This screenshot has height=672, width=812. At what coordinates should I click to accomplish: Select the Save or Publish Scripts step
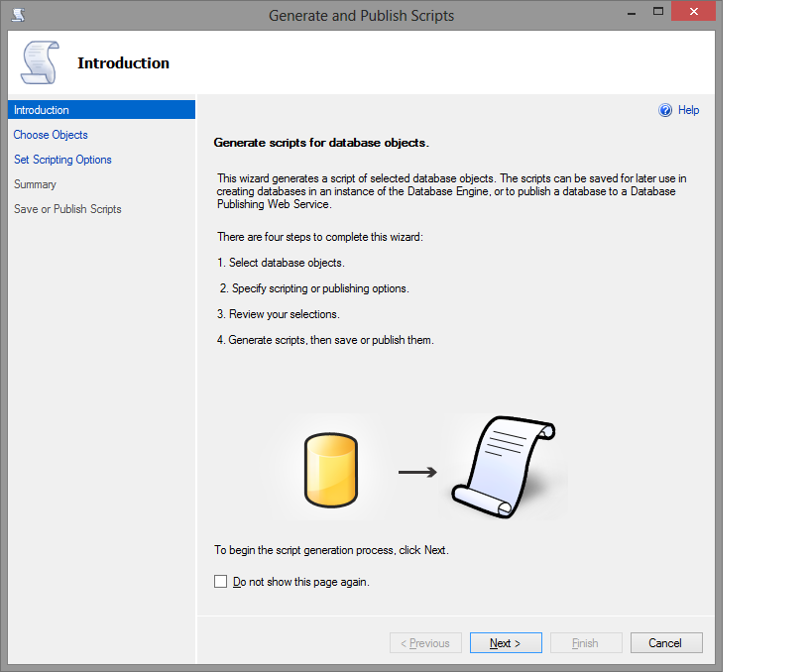[67, 209]
